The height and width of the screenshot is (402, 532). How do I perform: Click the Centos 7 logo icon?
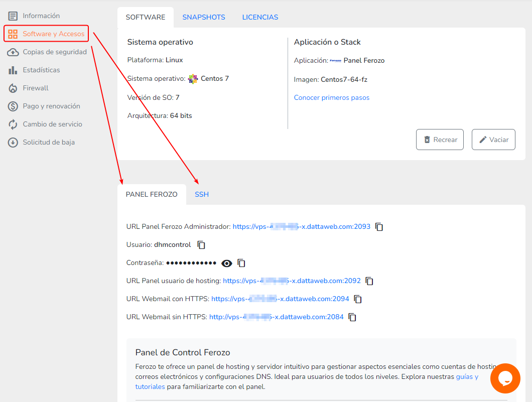193,79
